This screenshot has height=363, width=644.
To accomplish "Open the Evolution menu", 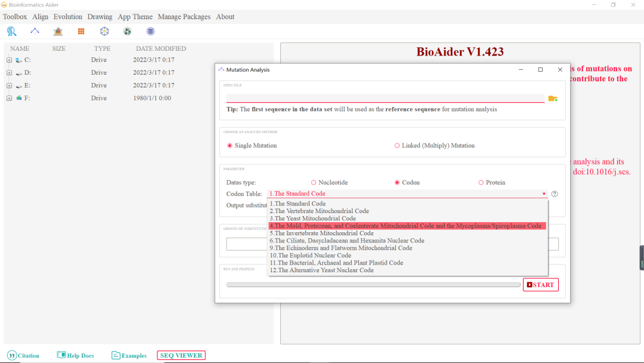I will tap(68, 17).
